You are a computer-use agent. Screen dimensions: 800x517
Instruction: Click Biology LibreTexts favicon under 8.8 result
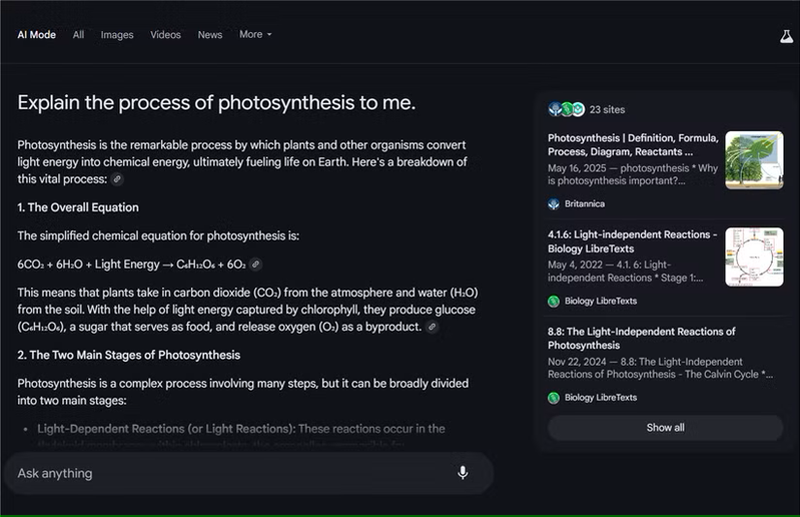click(x=554, y=398)
